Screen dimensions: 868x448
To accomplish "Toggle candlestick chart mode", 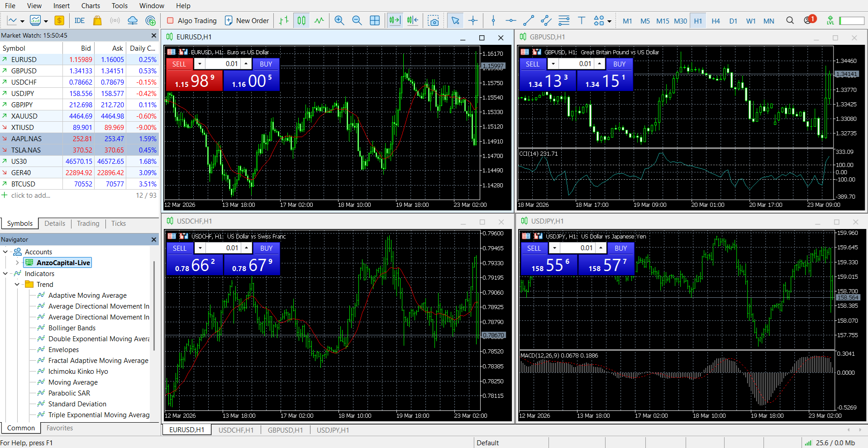I will click(301, 20).
